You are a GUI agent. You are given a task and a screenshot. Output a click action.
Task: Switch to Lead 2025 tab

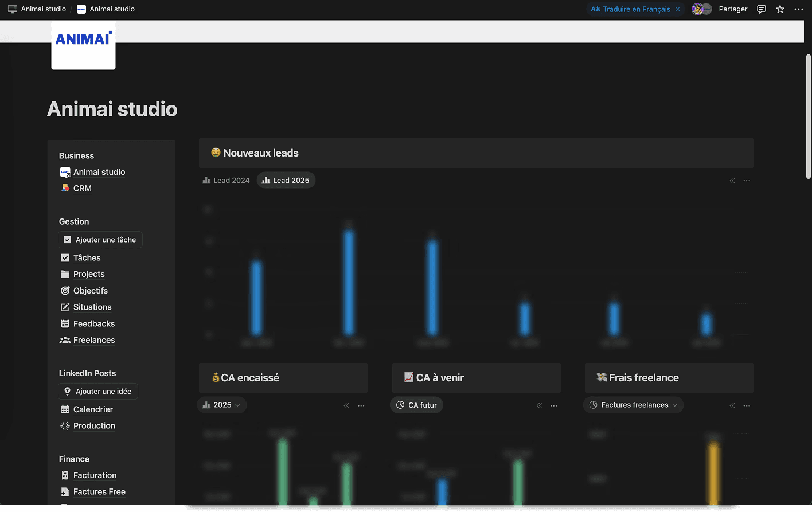pos(286,181)
